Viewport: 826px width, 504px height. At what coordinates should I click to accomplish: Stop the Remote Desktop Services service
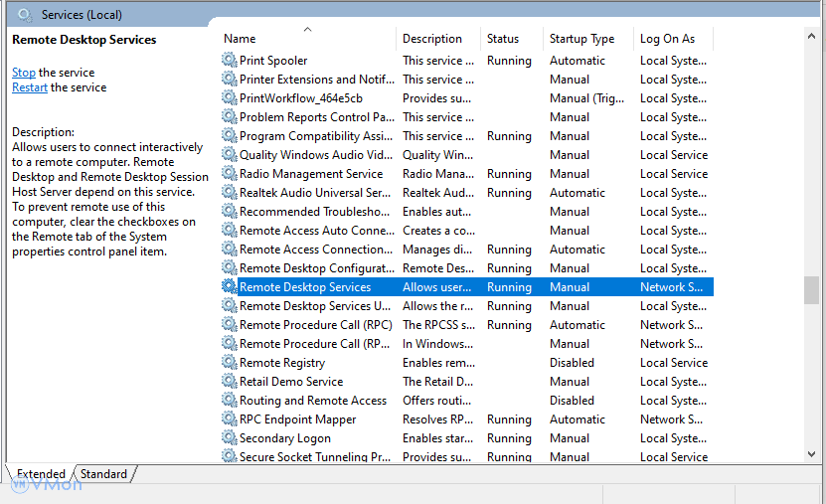click(24, 73)
